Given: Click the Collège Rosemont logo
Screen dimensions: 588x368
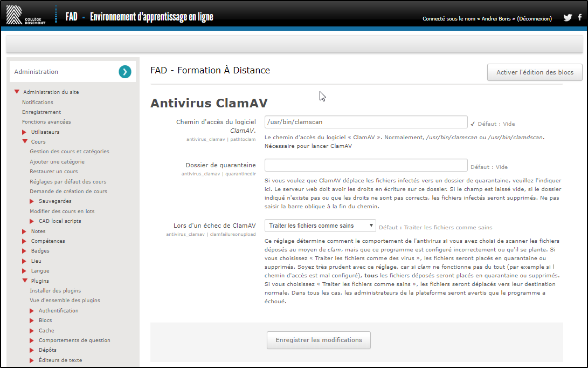Looking at the screenshot, I should point(26,15).
